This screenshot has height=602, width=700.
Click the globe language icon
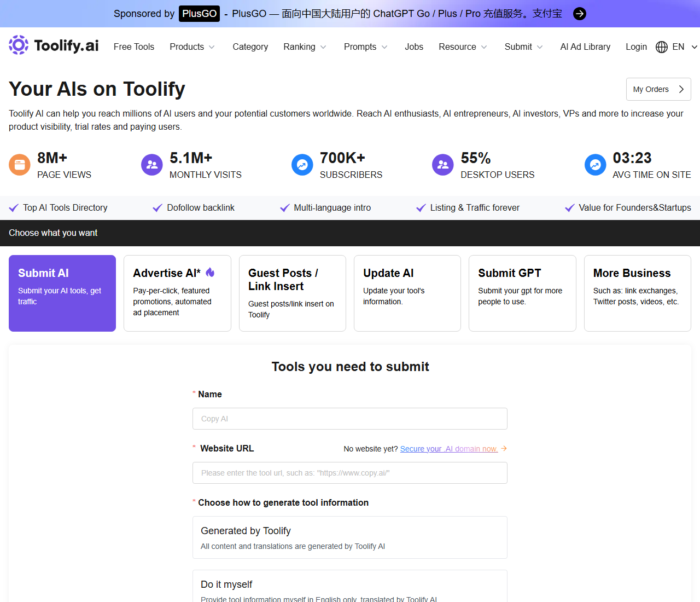pyautogui.click(x=662, y=47)
